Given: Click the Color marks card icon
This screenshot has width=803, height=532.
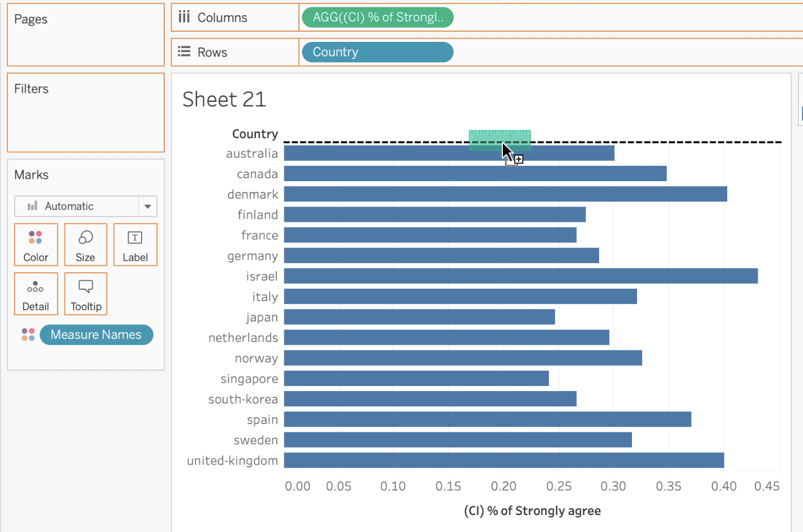Looking at the screenshot, I should [x=36, y=238].
